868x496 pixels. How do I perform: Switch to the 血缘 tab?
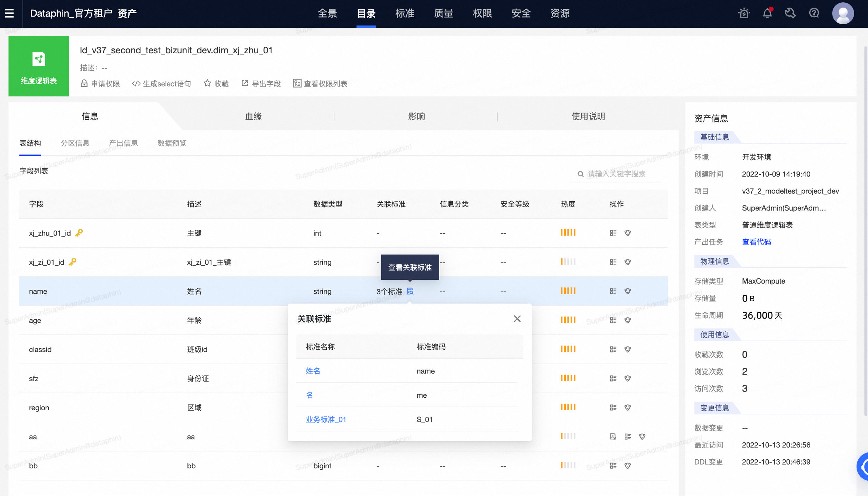[x=253, y=116]
